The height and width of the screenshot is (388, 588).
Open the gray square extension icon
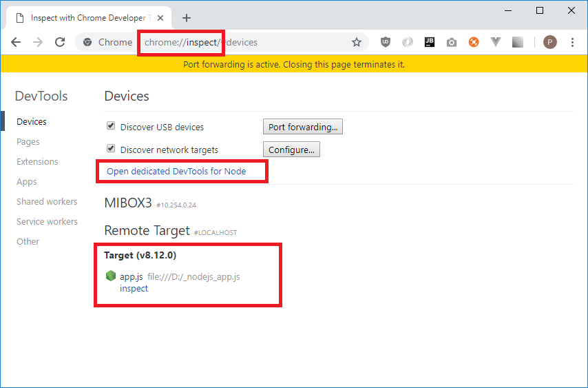[x=518, y=42]
